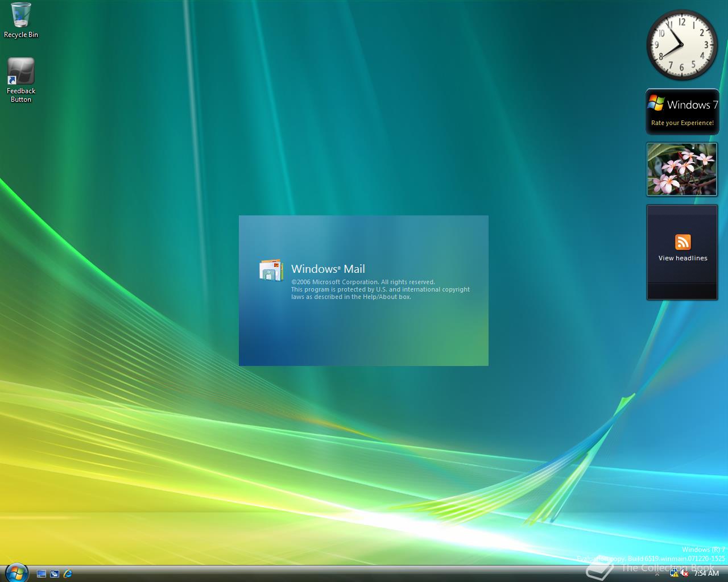Click the Windows Mail splash icon
The width and height of the screenshot is (728, 582).
pos(271,270)
